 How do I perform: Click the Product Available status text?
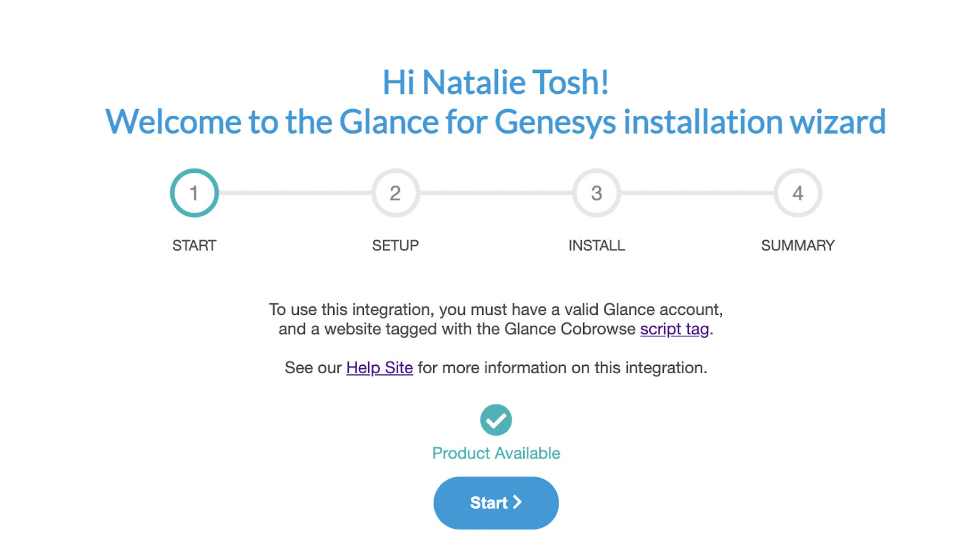coord(496,453)
